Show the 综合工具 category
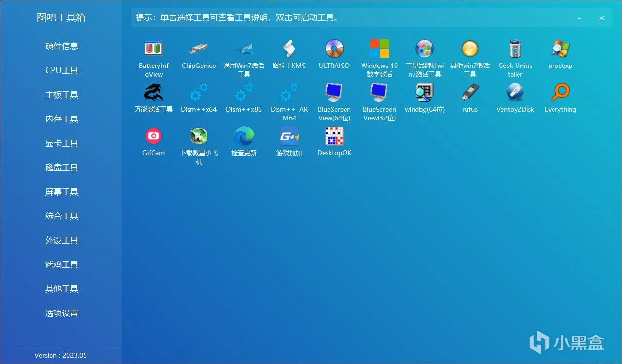This screenshot has height=364, width=622. click(x=62, y=216)
